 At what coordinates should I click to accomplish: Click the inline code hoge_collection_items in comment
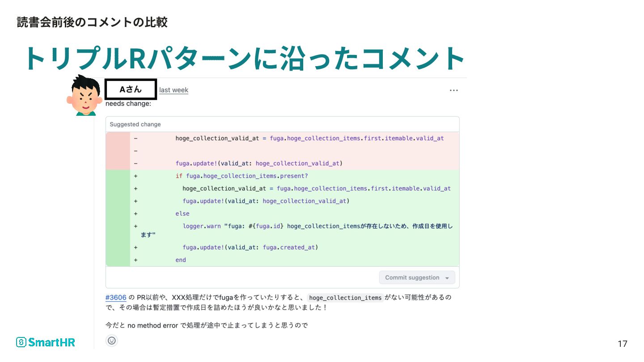pos(346,298)
